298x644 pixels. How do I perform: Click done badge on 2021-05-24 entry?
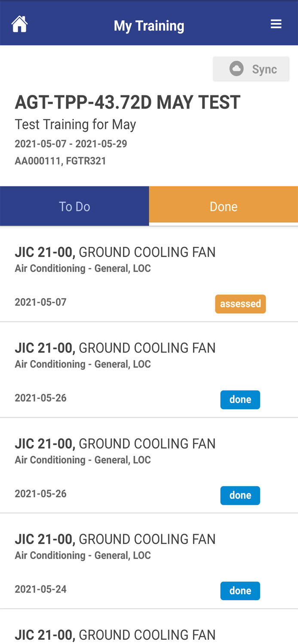[x=240, y=591]
